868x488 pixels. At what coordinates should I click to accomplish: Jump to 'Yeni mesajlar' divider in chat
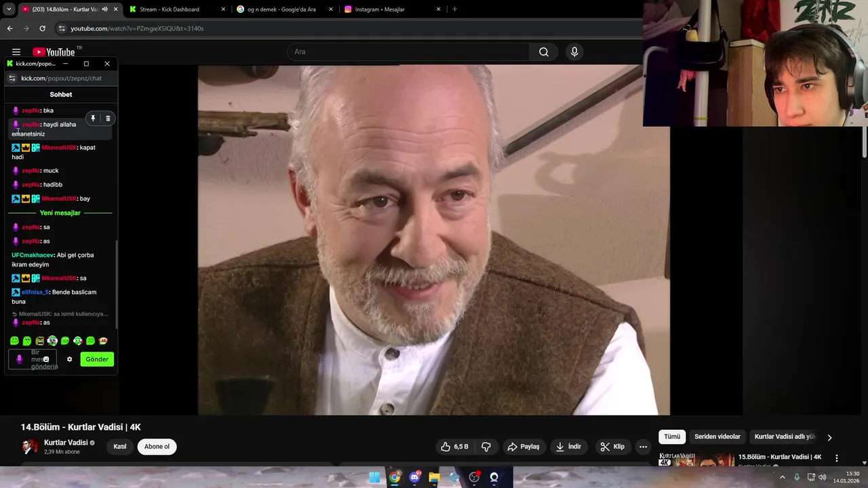[60, 213]
